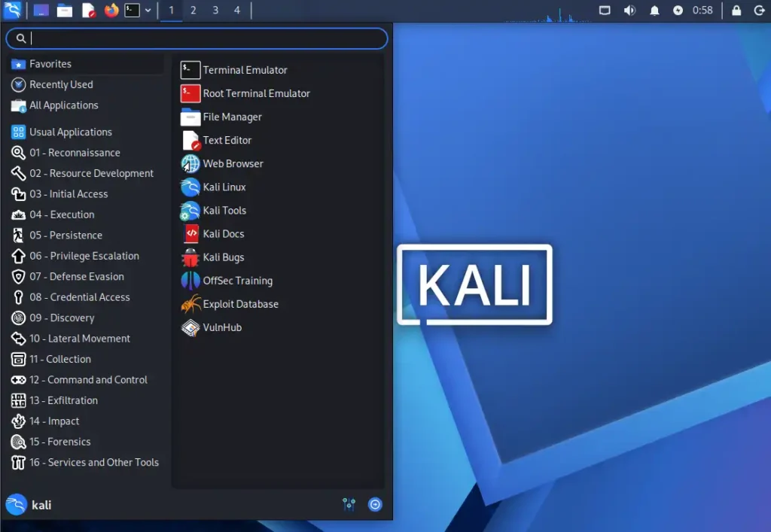Open 07 - Defense Evasion category
Image resolution: width=771 pixels, height=532 pixels.
coord(86,276)
